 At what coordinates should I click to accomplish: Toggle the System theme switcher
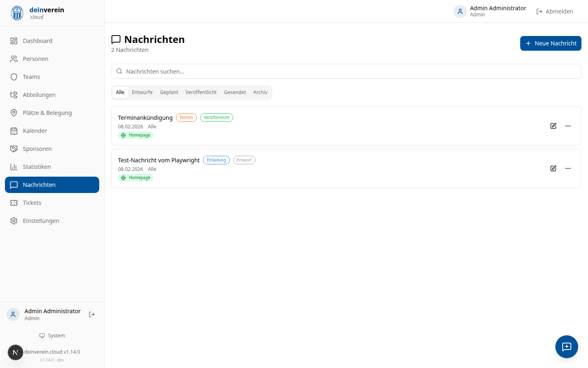pos(52,336)
